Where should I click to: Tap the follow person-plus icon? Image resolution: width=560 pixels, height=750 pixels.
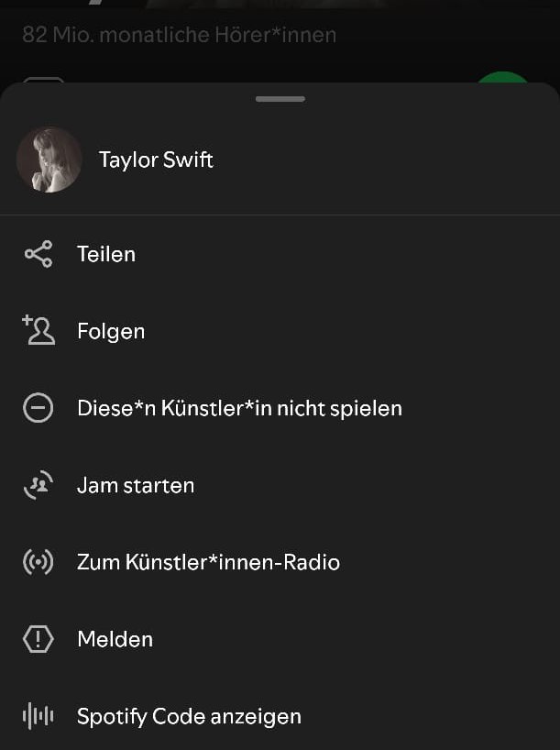coord(38,330)
